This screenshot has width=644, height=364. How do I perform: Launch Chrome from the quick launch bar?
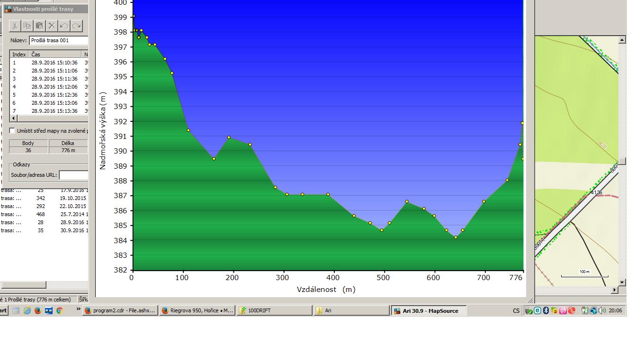pyautogui.click(x=59, y=311)
